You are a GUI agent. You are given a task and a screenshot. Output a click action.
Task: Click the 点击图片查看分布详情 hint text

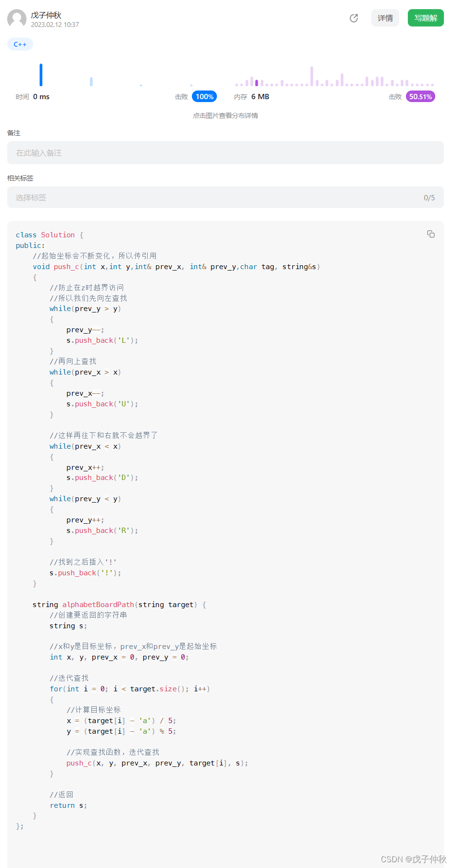point(226,116)
